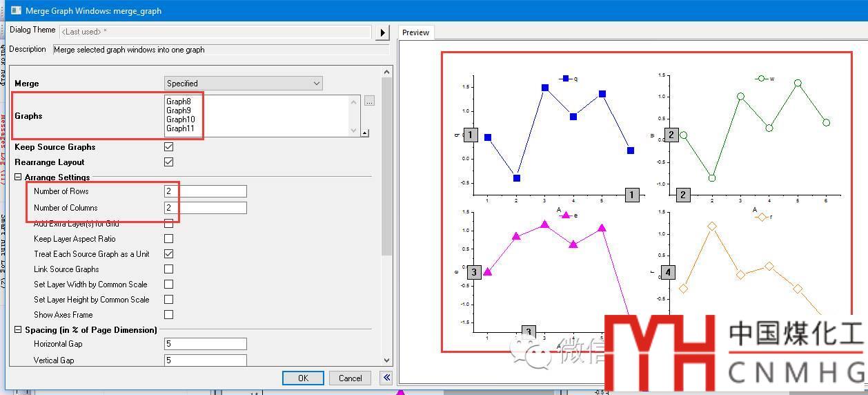The width and height of the screenshot is (868, 395).
Task: Open the Dialog Theme arrow menu button
Action: pyautogui.click(x=382, y=32)
